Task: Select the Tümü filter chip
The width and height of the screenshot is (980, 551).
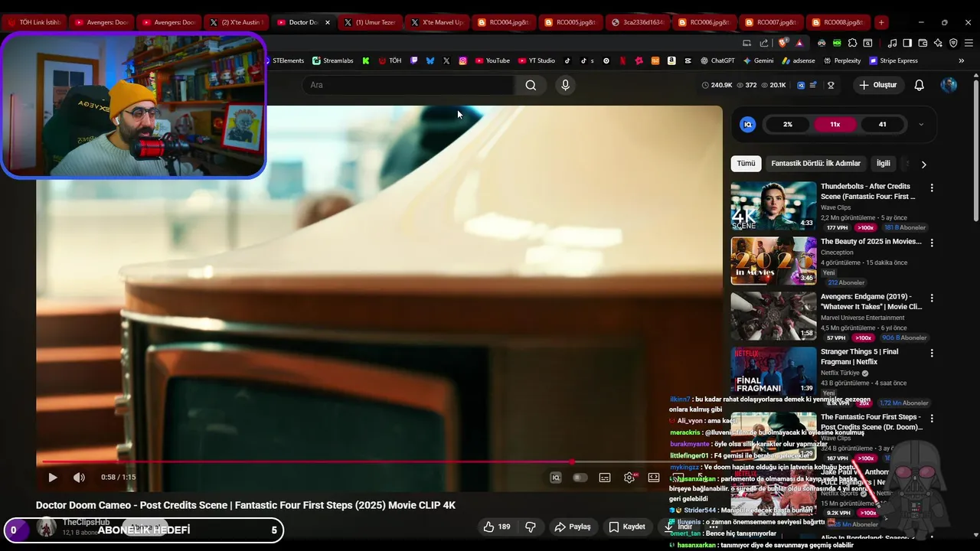Action: point(746,164)
